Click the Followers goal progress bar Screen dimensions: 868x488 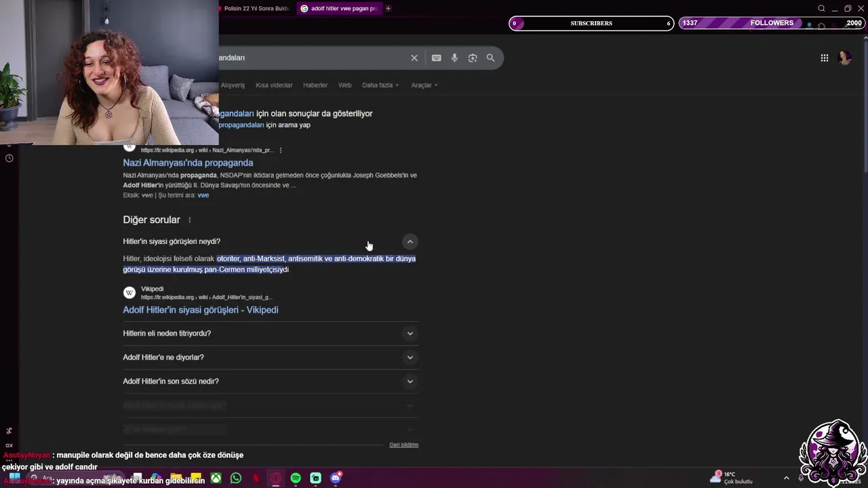pos(772,23)
